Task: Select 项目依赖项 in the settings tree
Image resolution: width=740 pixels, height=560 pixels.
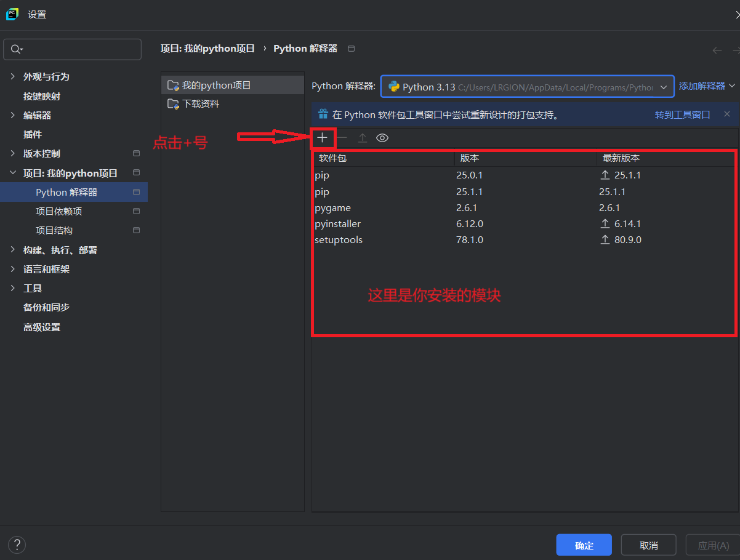Action: (x=59, y=211)
